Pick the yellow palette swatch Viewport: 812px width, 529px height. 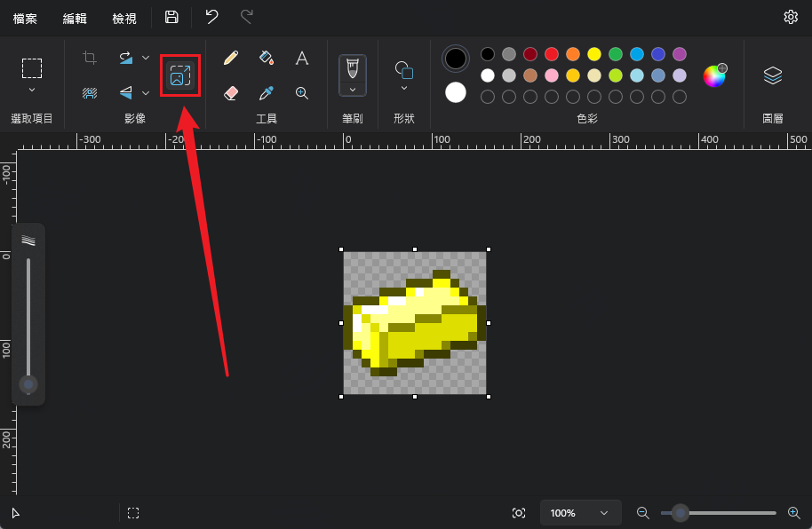[594, 54]
